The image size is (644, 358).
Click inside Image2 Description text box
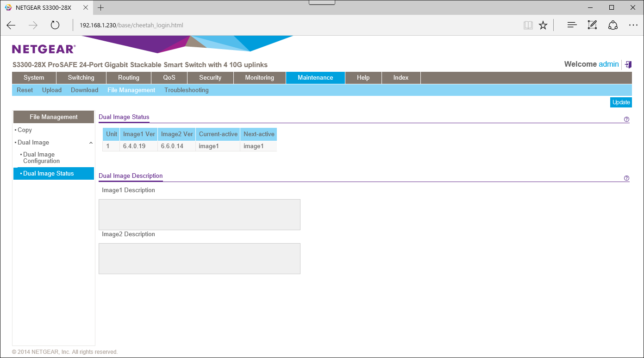coord(200,259)
